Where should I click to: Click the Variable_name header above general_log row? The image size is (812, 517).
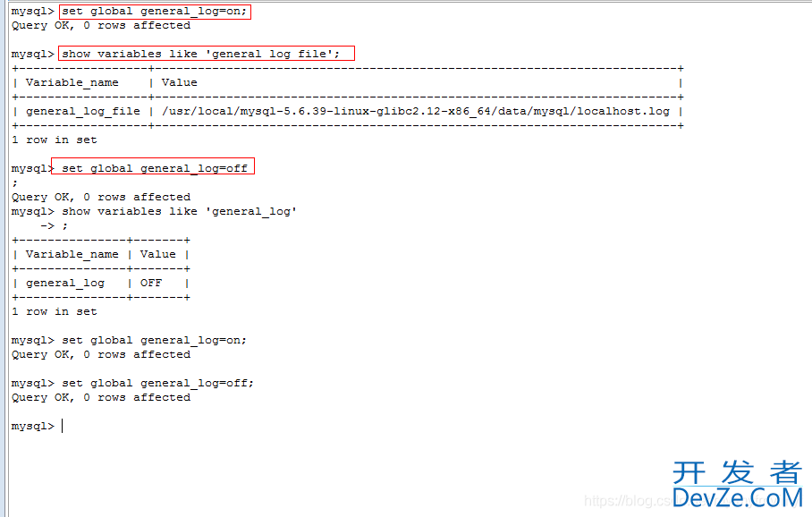pos(72,254)
